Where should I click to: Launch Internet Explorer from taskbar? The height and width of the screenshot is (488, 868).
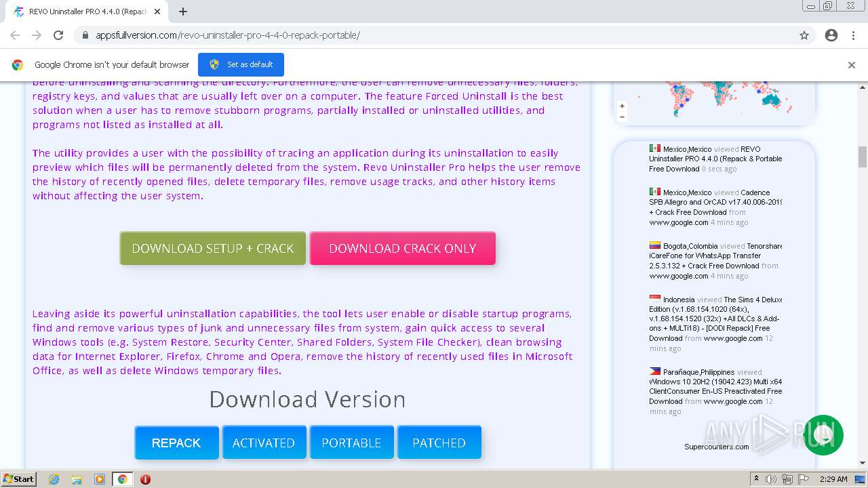(x=54, y=479)
